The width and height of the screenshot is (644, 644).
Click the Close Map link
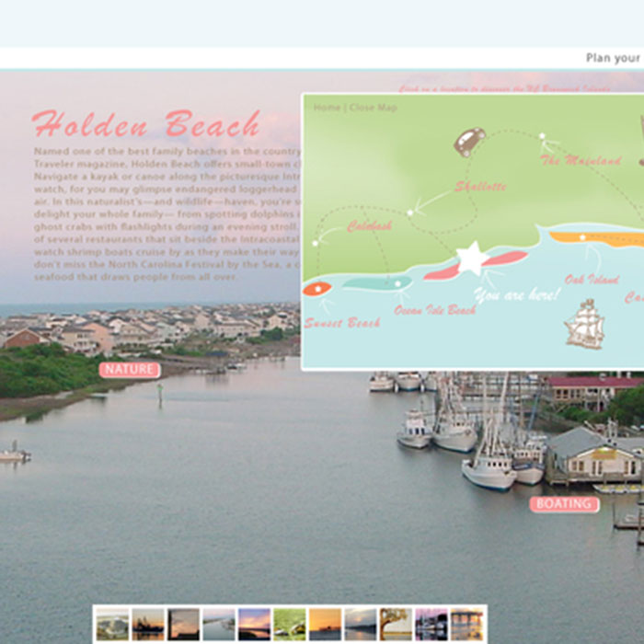[373, 108]
